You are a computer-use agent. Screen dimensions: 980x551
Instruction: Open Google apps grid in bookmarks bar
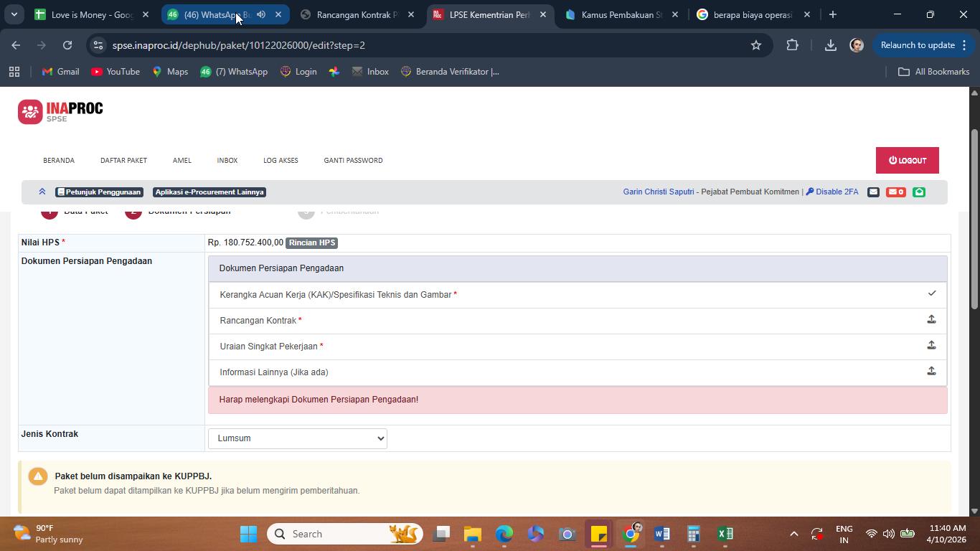(14, 72)
